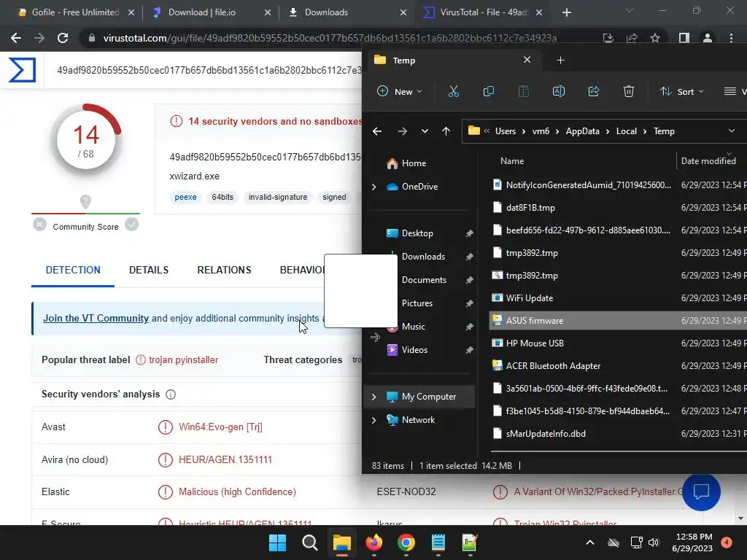The height and width of the screenshot is (560, 747).
Task: Click peexe tag
Action: point(185,197)
